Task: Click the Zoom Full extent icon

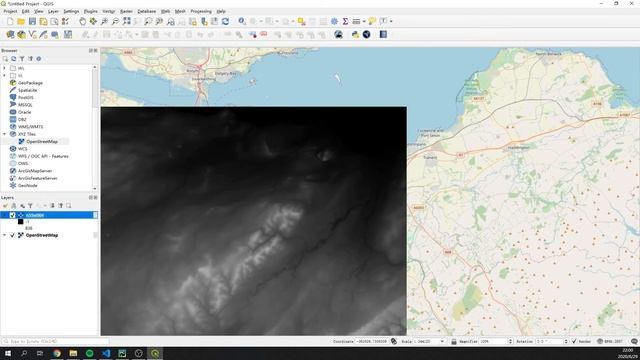Action: (x=127, y=21)
